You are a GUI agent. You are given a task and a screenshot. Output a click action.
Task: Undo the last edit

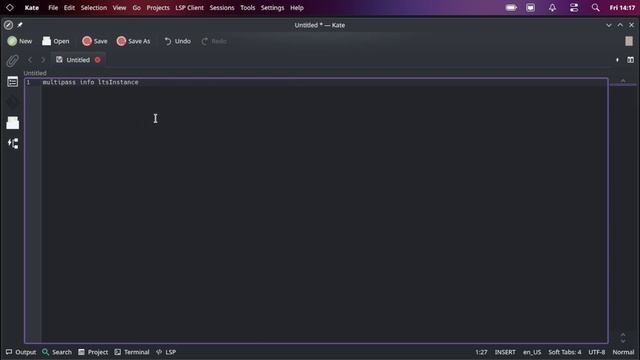pos(178,41)
